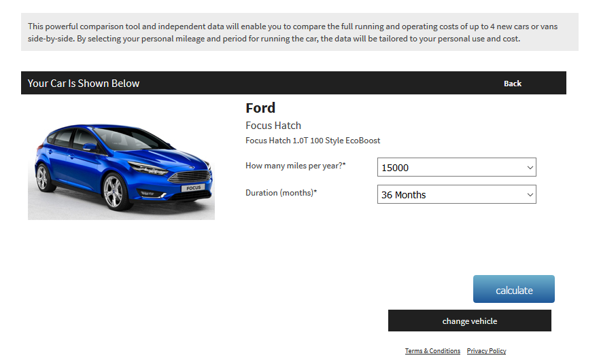Click the 'Duration (months)' label
599x364 pixels.
pos(281,193)
